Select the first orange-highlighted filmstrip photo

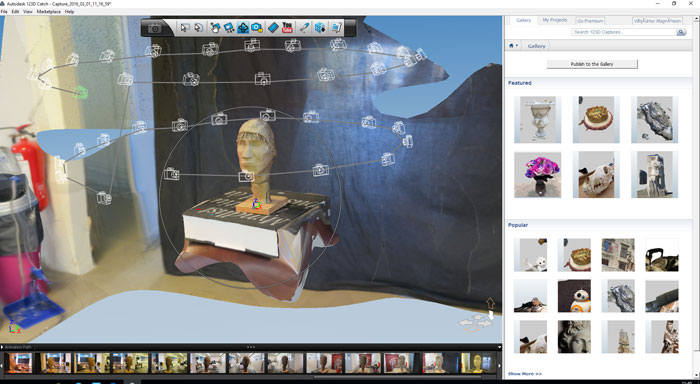19,363
